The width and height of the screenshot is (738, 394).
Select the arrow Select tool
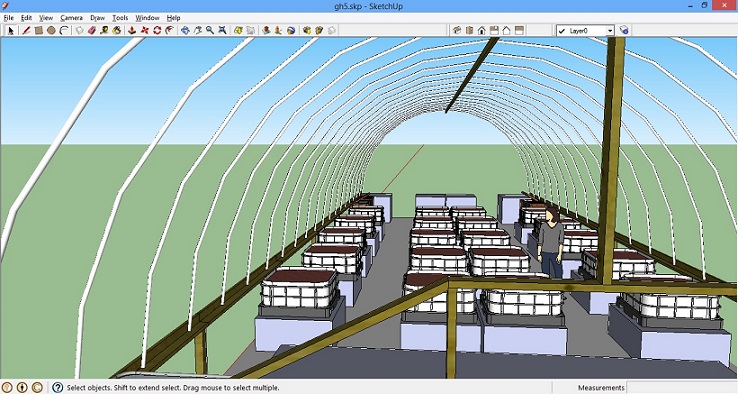click(11, 30)
